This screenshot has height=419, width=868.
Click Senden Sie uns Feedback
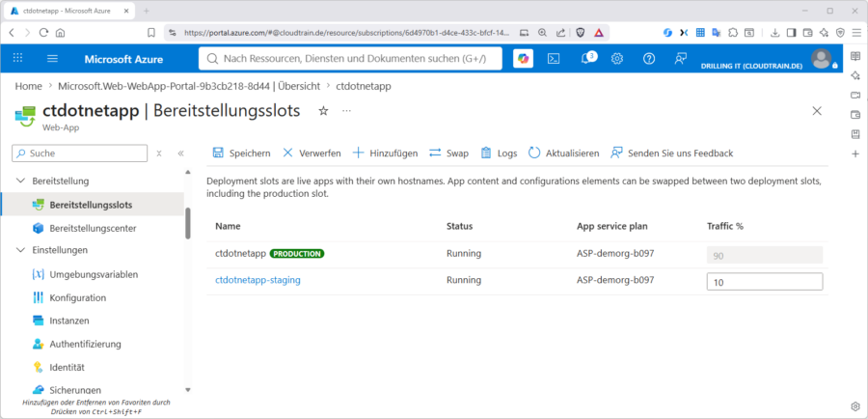[x=671, y=153]
